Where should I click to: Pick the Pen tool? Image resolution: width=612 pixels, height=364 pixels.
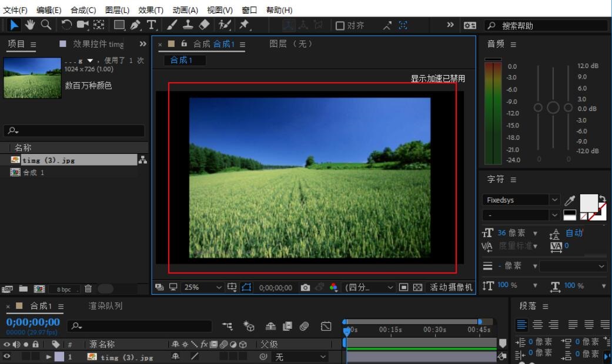[x=135, y=25]
